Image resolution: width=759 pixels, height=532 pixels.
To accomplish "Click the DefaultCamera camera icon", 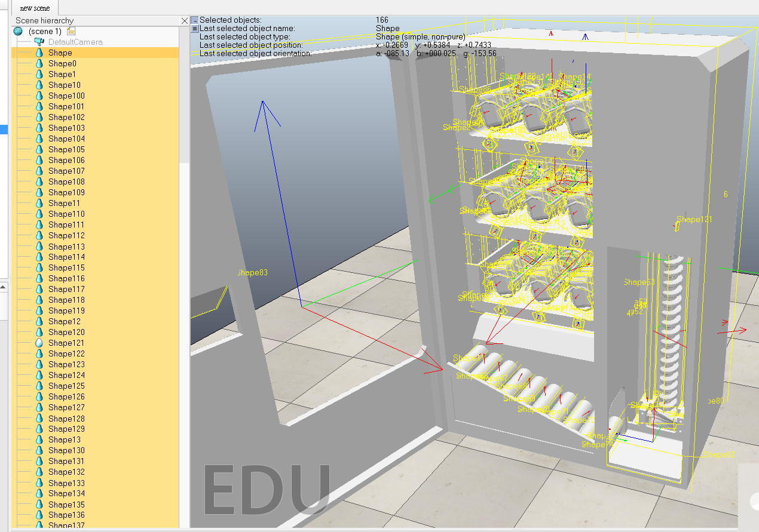I will tap(39, 42).
